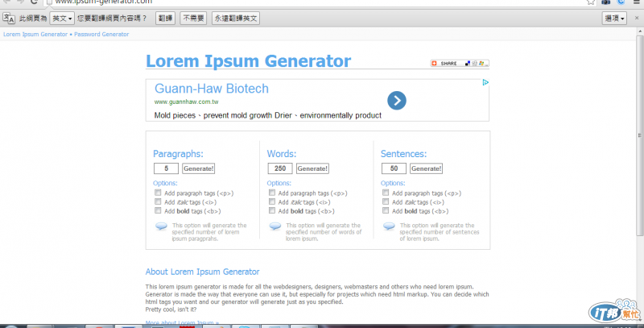Image resolution: width=644 pixels, height=328 pixels.
Task: Click the camera extension icon in toolbar
Action: pos(606,2)
